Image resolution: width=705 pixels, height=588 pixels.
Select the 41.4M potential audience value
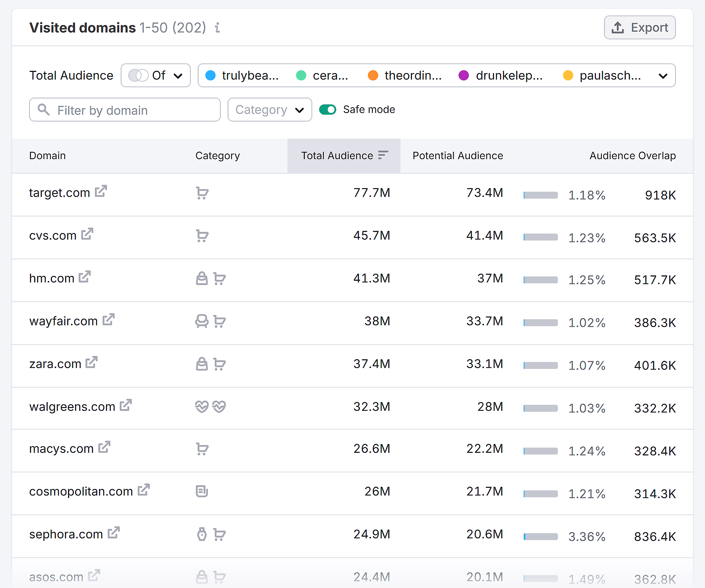485,235
